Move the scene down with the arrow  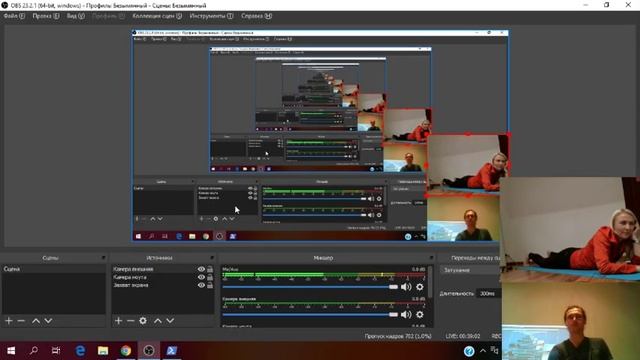click(48, 321)
